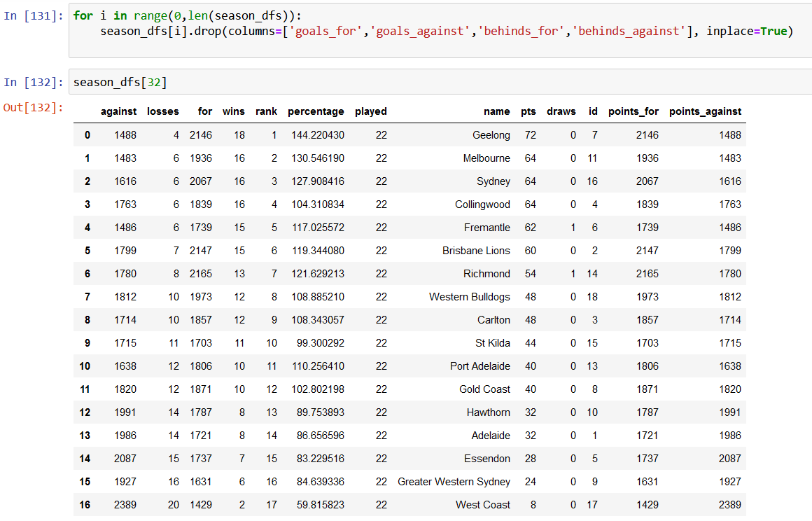Select the In [132] prompt label
Viewport: 812px width, 521px height.
click(x=33, y=82)
